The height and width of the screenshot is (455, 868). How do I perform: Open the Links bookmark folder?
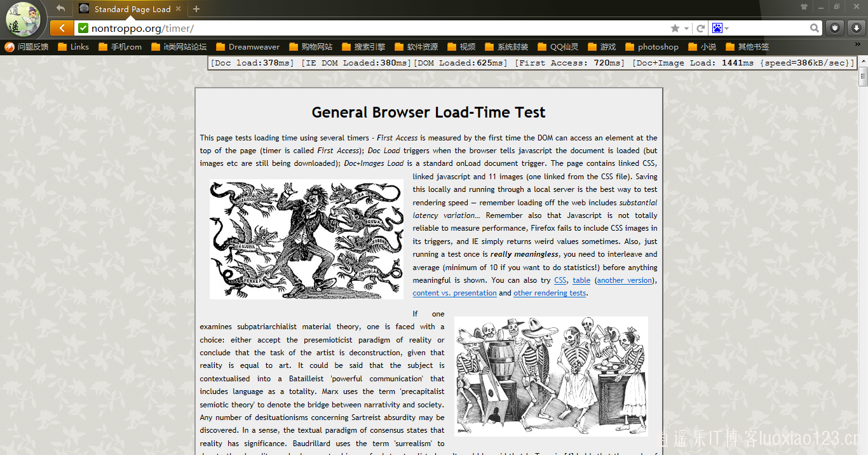[73, 46]
